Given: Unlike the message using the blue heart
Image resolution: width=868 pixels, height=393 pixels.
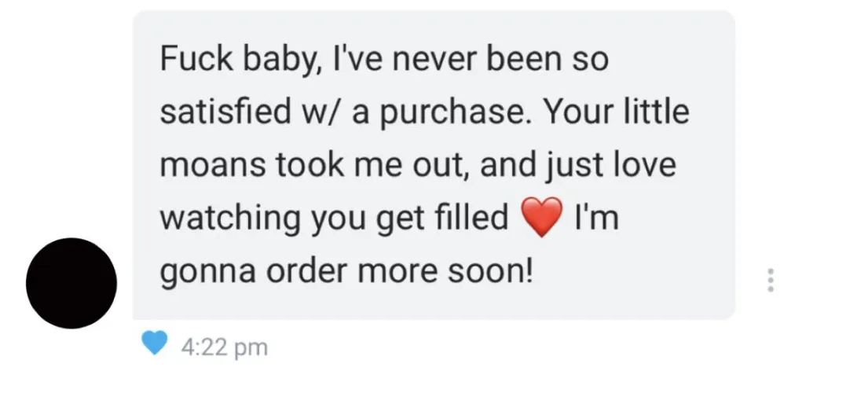Looking at the screenshot, I should 155,343.
